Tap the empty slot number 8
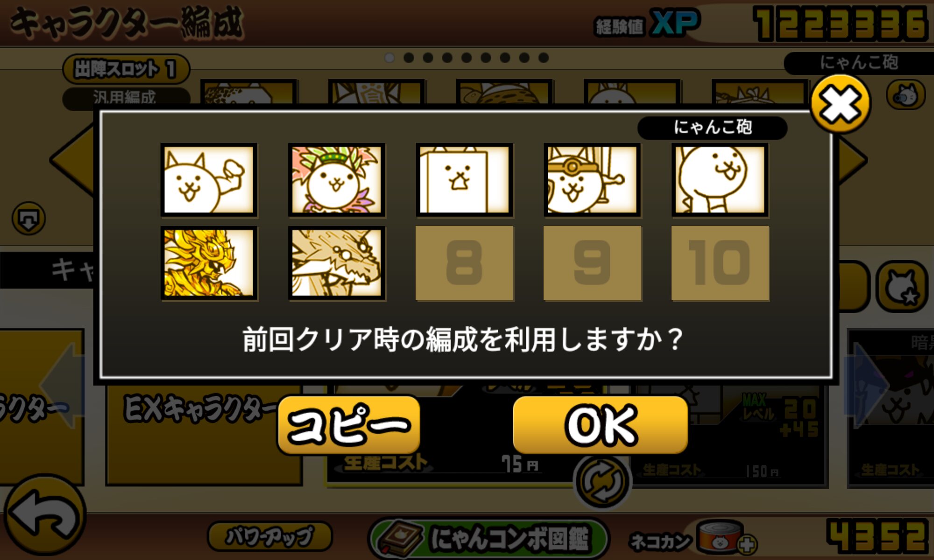 point(465,263)
